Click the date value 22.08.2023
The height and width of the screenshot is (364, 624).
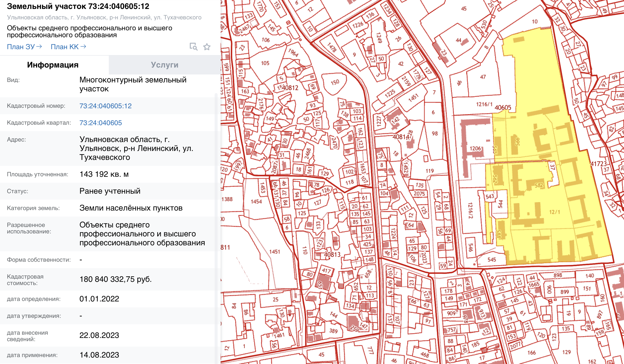point(99,335)
